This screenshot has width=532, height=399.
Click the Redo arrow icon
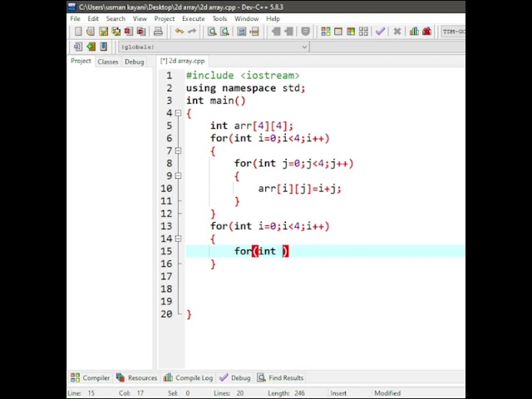[x=192, y=32]
